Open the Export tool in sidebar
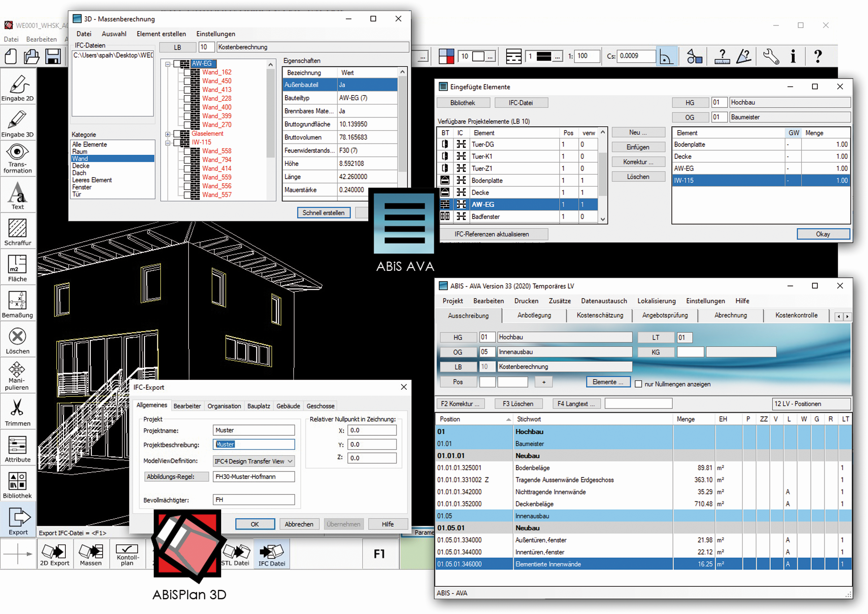 pyautogui.click(x=18, y=520)
